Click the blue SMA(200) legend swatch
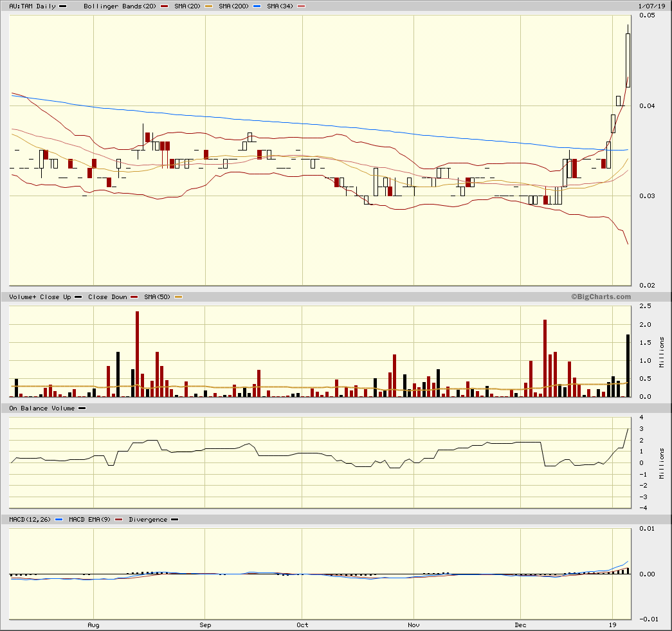The width and height of the screenshot is (672, 631). [257, 6]
